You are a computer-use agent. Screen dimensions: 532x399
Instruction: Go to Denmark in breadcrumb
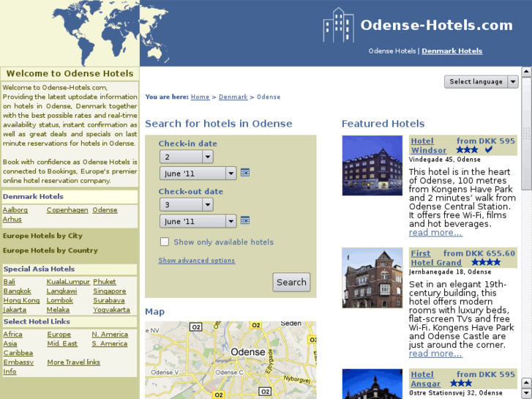click(x=233, y=97)
